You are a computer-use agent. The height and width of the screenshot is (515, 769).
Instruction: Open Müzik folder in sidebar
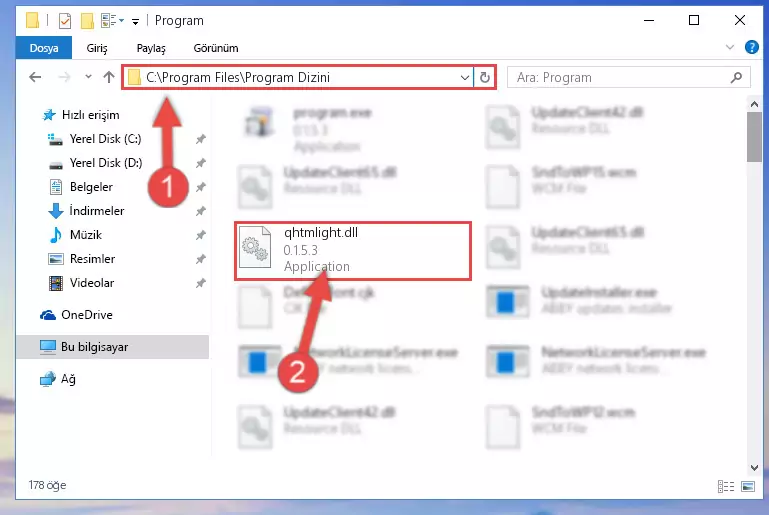click(x=86, y=235)
